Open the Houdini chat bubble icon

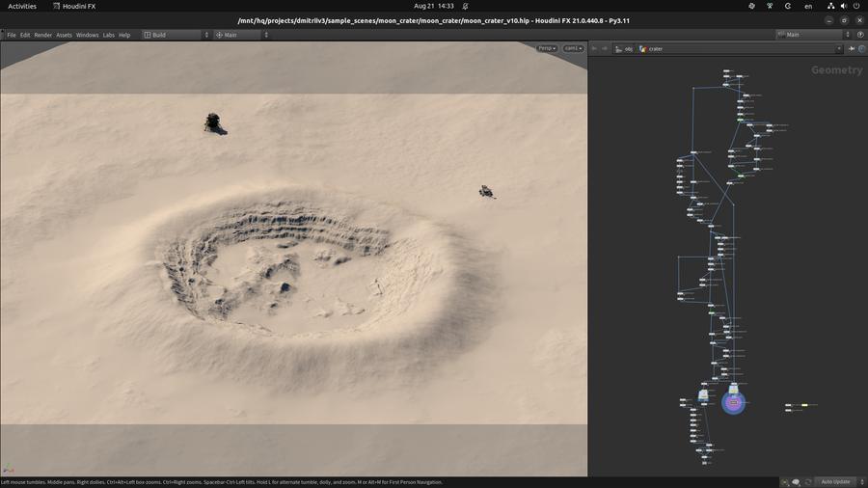click(x=797, y=481)
